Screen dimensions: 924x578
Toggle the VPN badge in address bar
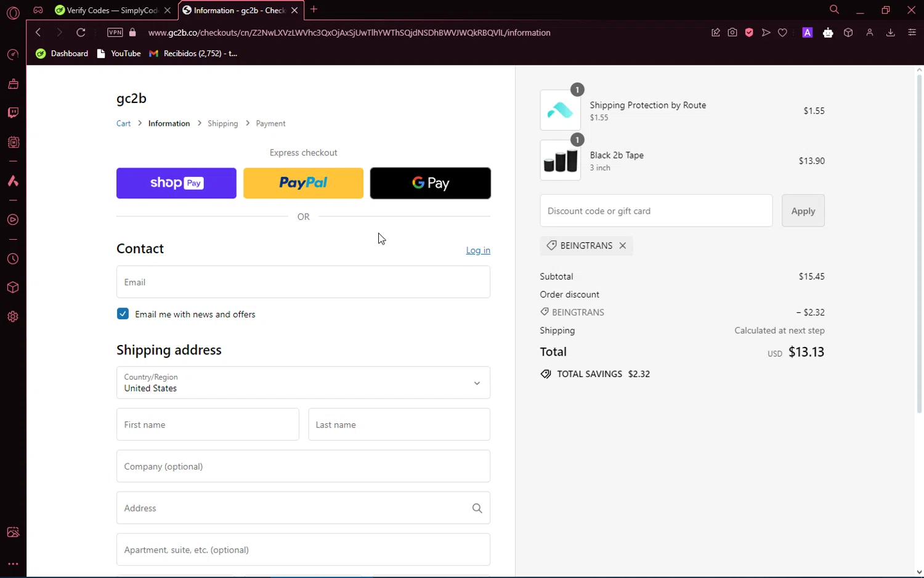[115, 33]
